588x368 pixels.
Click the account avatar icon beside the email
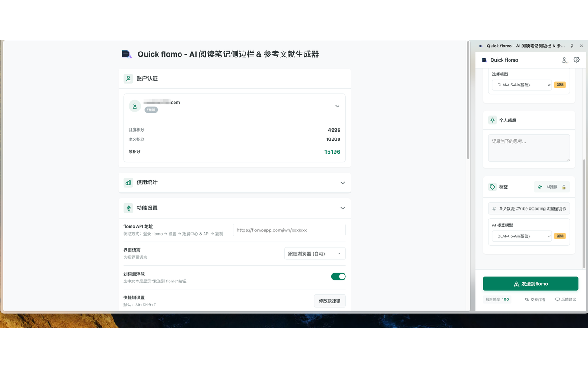[135, 106]
